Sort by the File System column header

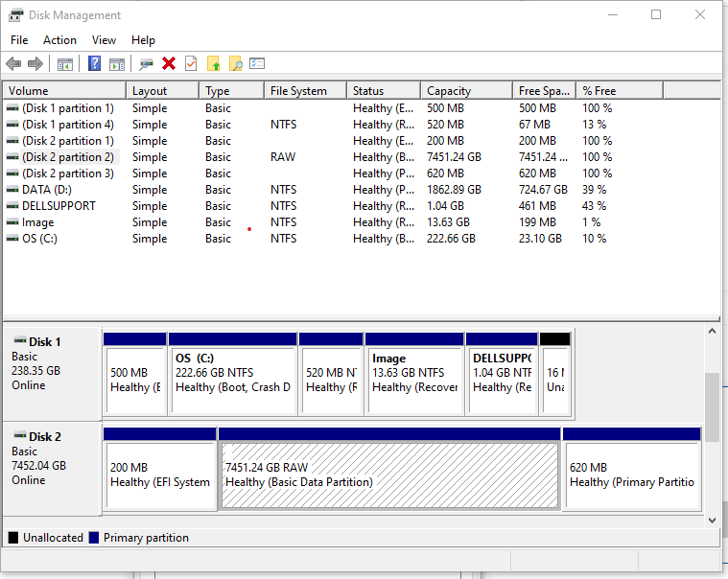click(306, 91)
